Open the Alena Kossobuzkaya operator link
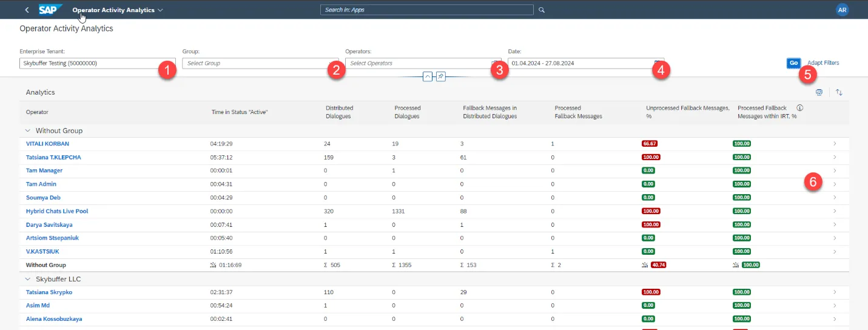 coord(54,318)
